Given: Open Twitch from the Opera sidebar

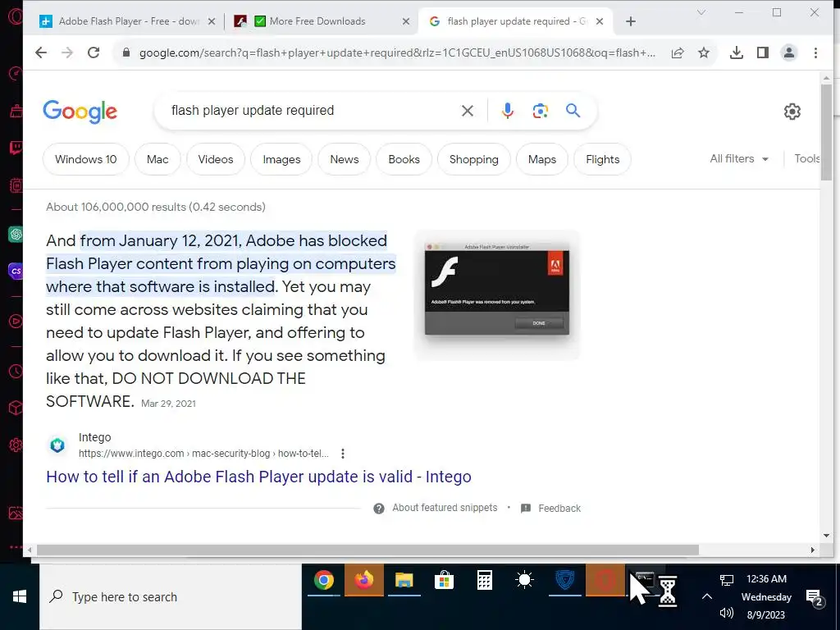Looking at the screenshot, I should (x=16, y=148).
